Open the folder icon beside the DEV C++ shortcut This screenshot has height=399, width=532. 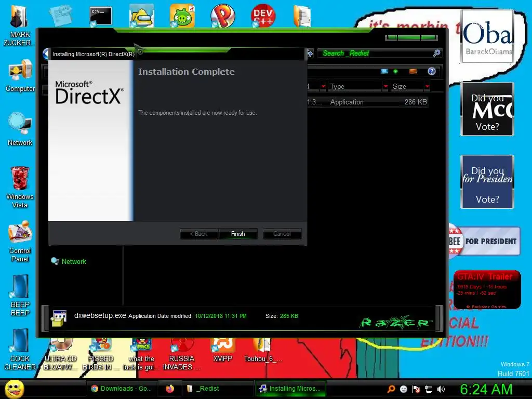(x=302, y=16)
